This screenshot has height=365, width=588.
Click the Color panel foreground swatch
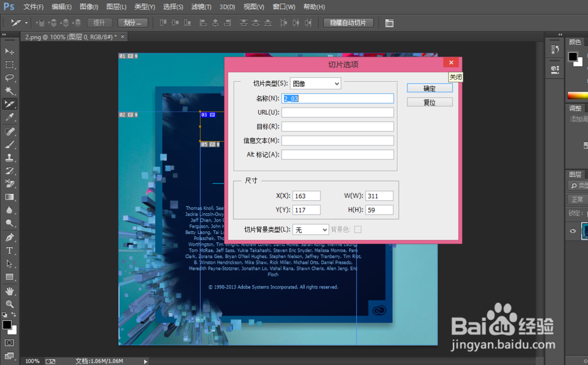573,56
